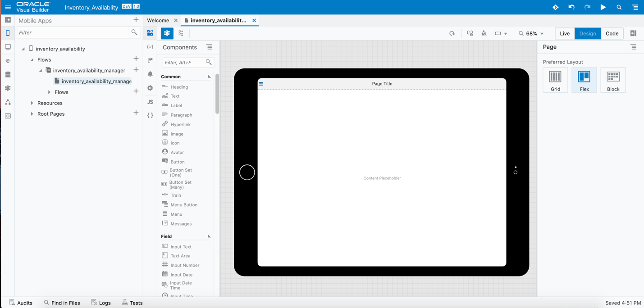
Task: Open device screen size dropdown
Action: tap(501, 33)
